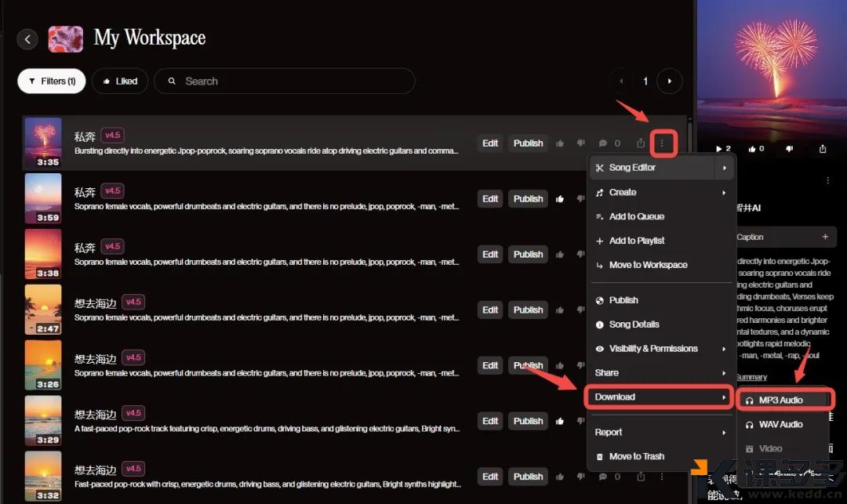Screen dimensions: 847x504
Task: Toggle the Liked filter
Action: pos(119,81)
